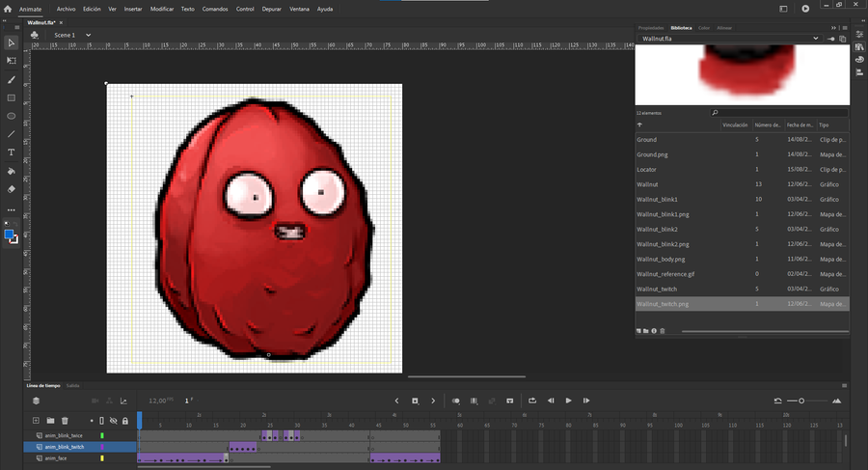
Task: Click the Home icon
Action: 8,9
